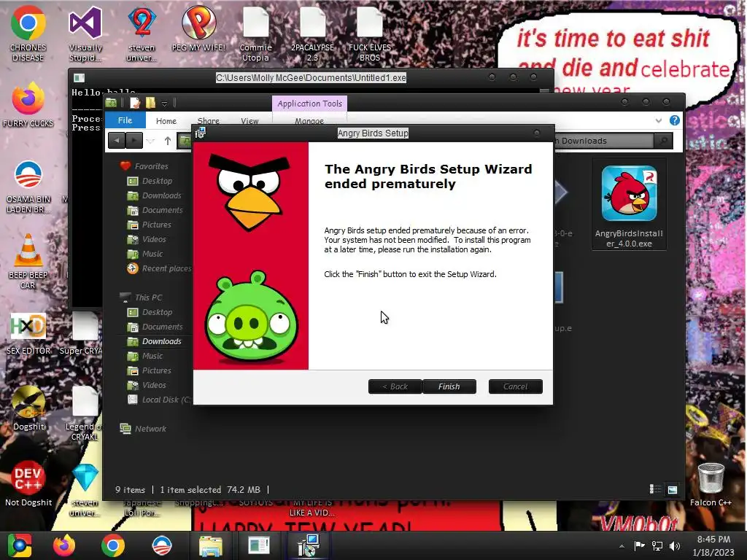Click Untitled1.exe console window title bar
The height and width of the screenshot is (560, 747).
[311, 77]
